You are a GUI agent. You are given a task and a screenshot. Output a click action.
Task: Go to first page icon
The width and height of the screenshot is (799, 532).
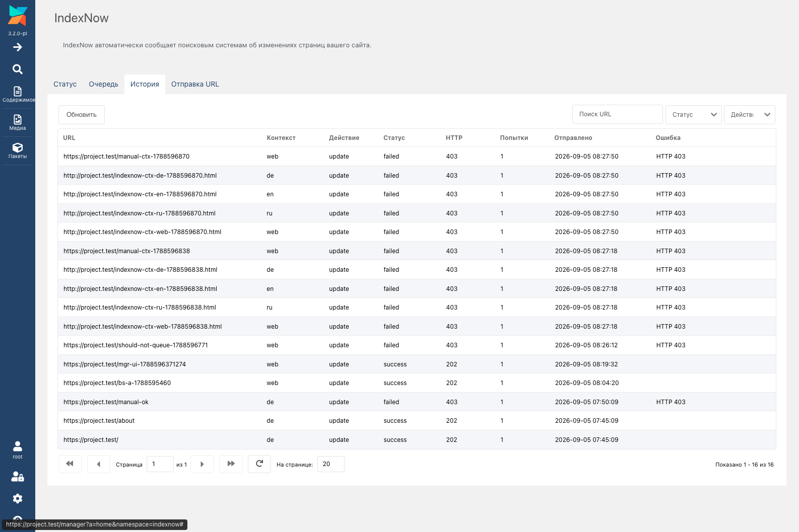pyautogui.click(x=70, y=464)
